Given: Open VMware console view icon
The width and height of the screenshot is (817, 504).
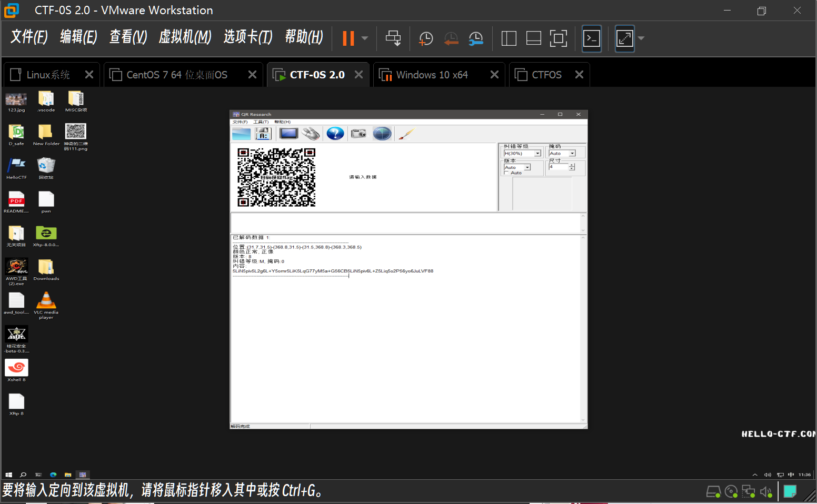Looking at the screenshot, I should pyautogui.click(x=592, y=38).
